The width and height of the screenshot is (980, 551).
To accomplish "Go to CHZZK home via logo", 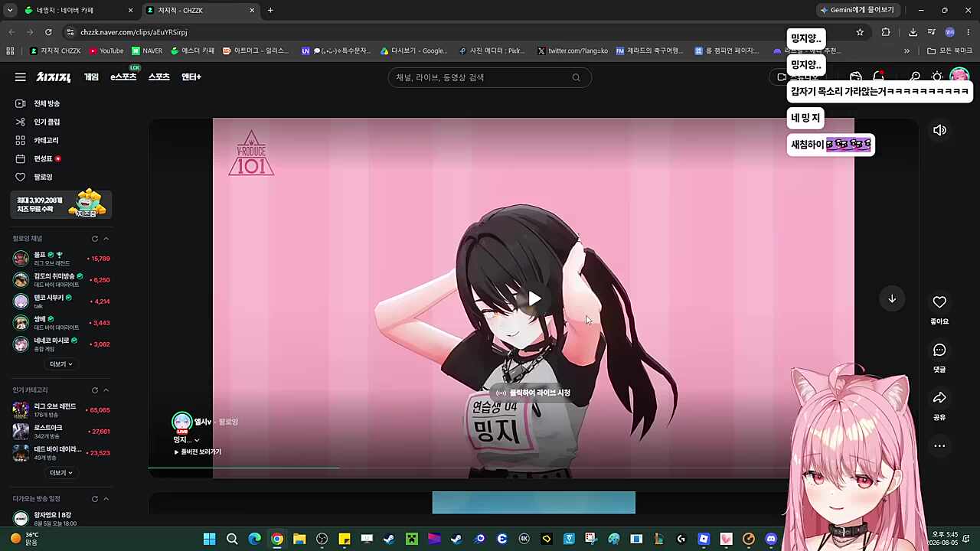I will coord(54,77).
